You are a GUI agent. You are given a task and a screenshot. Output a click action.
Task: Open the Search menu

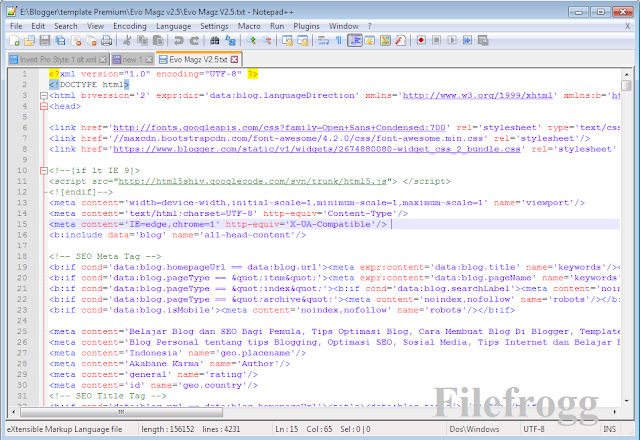pyautogui.click(x=66, y=26)
